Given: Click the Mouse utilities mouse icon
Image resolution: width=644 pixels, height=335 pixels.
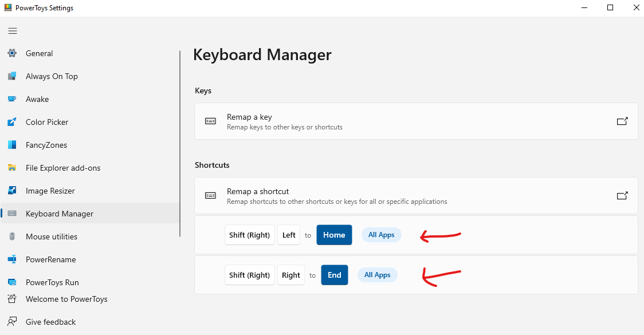Looking at the screenshot, I should pyautogui.click(x=13, y=237).
